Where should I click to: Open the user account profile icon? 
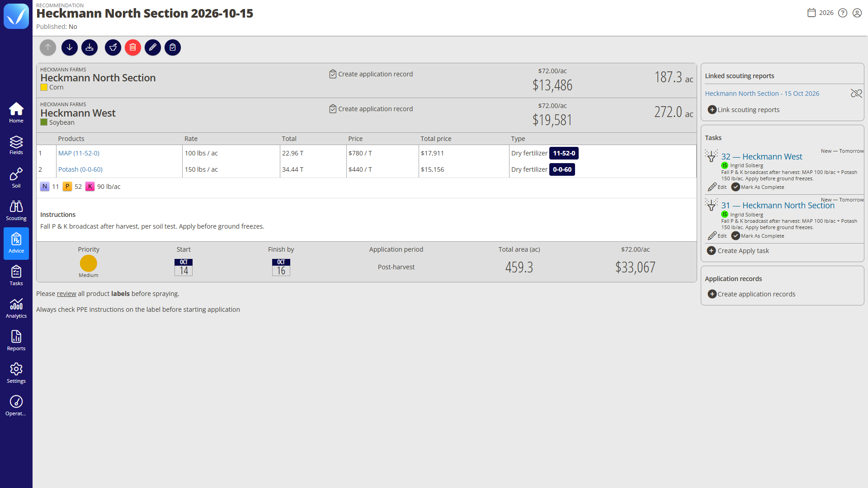(x=857, y=13)
